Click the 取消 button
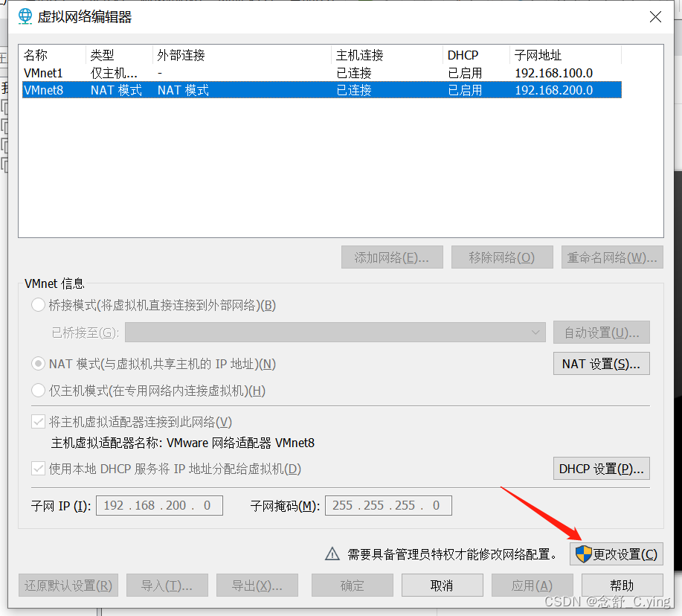Viewport: 682px width, 616px height. point(443,585)
